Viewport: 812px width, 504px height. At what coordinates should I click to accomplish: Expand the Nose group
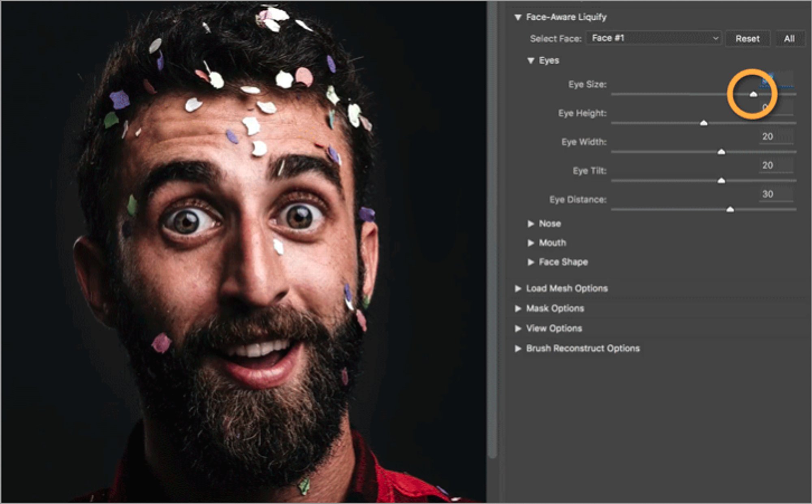click(x=531, y=224)
